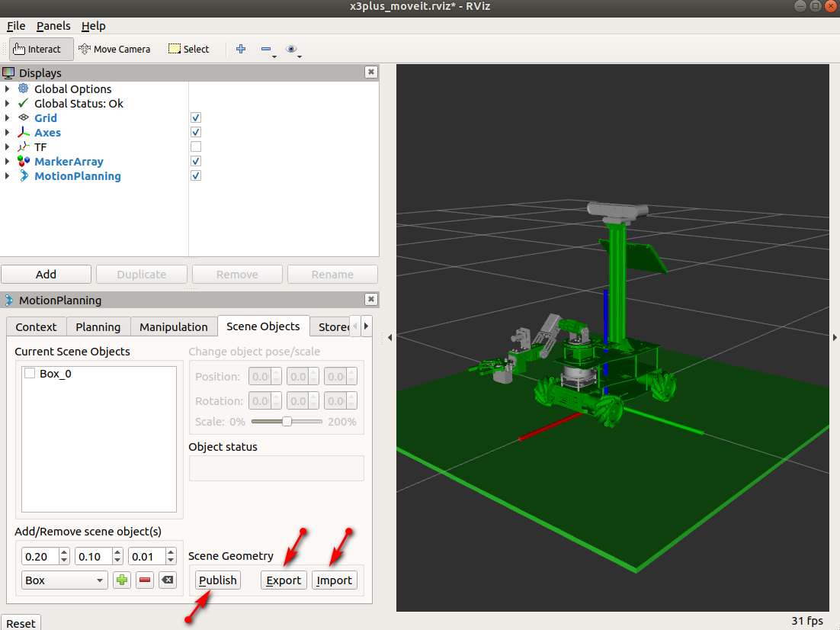
Task: Click the Global Options gear icon
Action: coord(24,88)
